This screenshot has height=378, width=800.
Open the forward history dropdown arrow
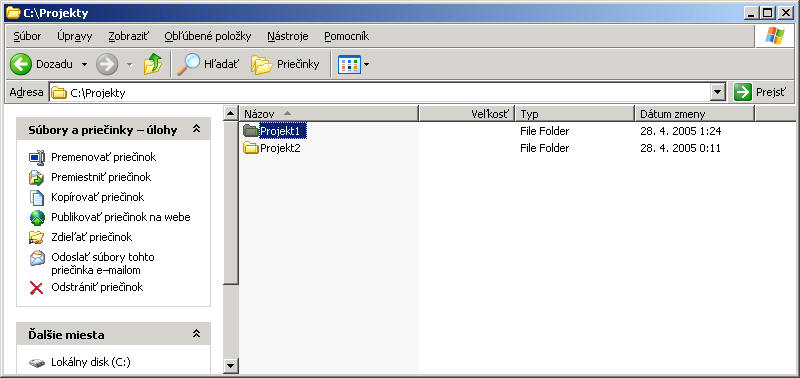[x=130, y=65]
